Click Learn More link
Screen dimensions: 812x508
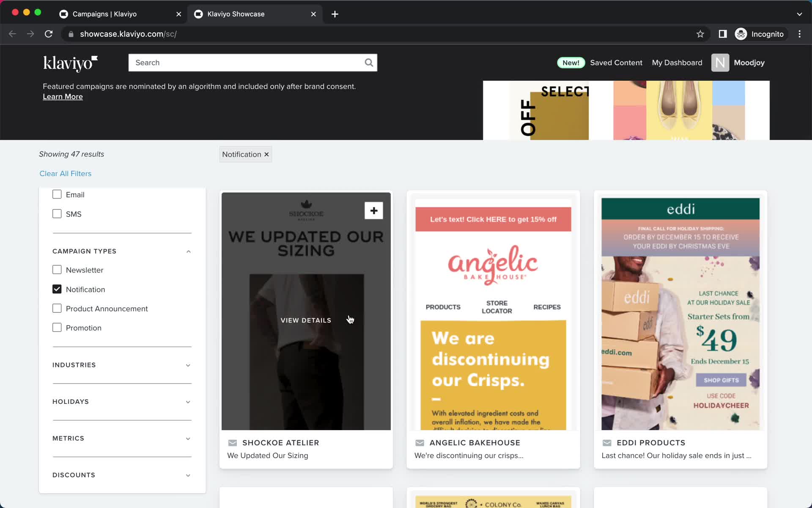coord(63,97)
